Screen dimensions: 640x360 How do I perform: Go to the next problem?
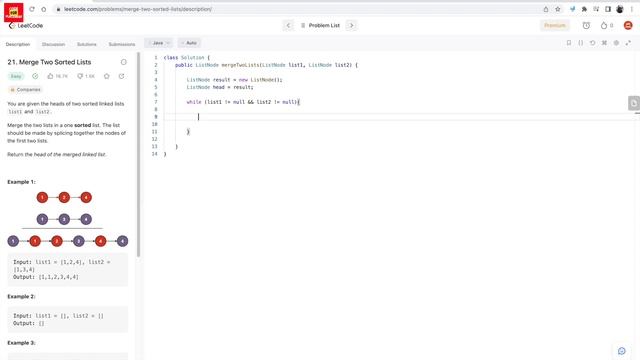pyautogui.click(x=351, y=25)
